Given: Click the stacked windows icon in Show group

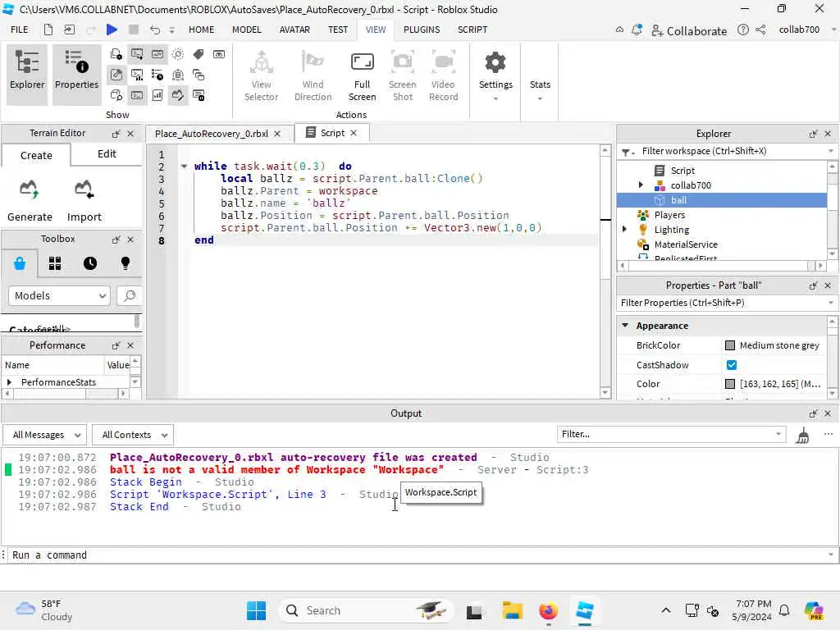Looking at the screenshot, I should click(199, 75).
